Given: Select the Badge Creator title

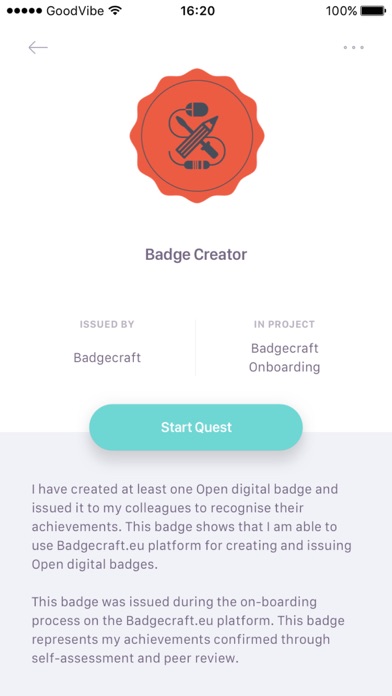Looking at the screenshot, I should point(196,255).
